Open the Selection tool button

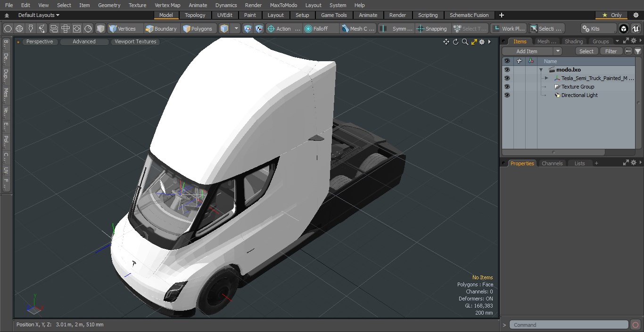546,29
